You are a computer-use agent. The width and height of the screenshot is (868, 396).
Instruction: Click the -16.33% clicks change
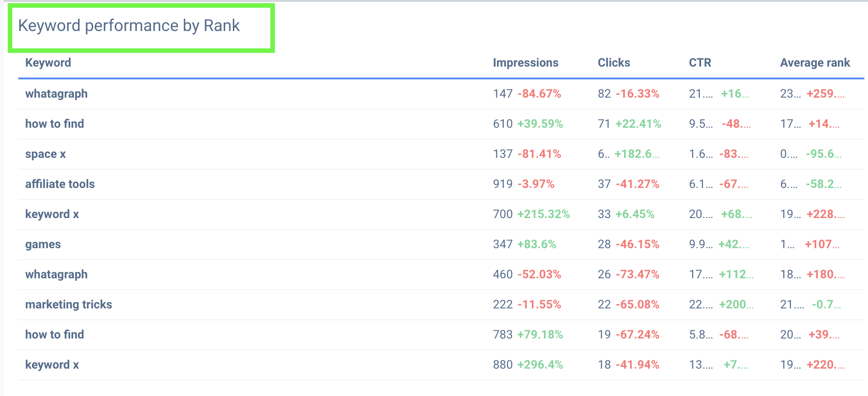[x=638, y=94]
